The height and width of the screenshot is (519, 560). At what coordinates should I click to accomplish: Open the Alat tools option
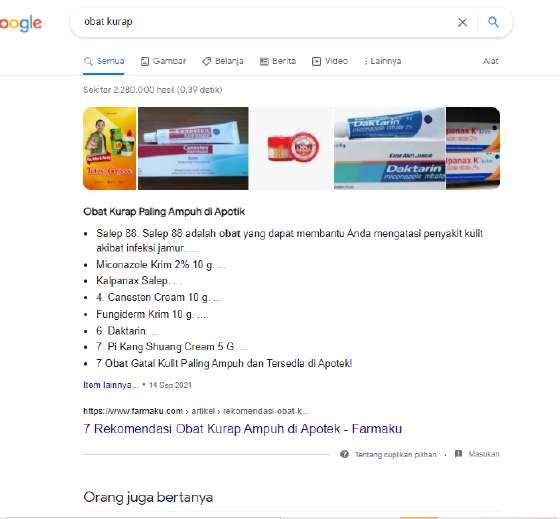click(490, 61)
